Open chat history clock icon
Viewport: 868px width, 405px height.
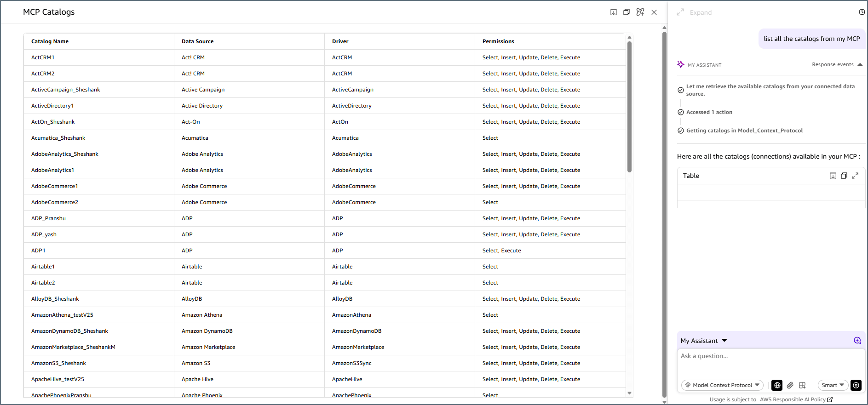862,12
